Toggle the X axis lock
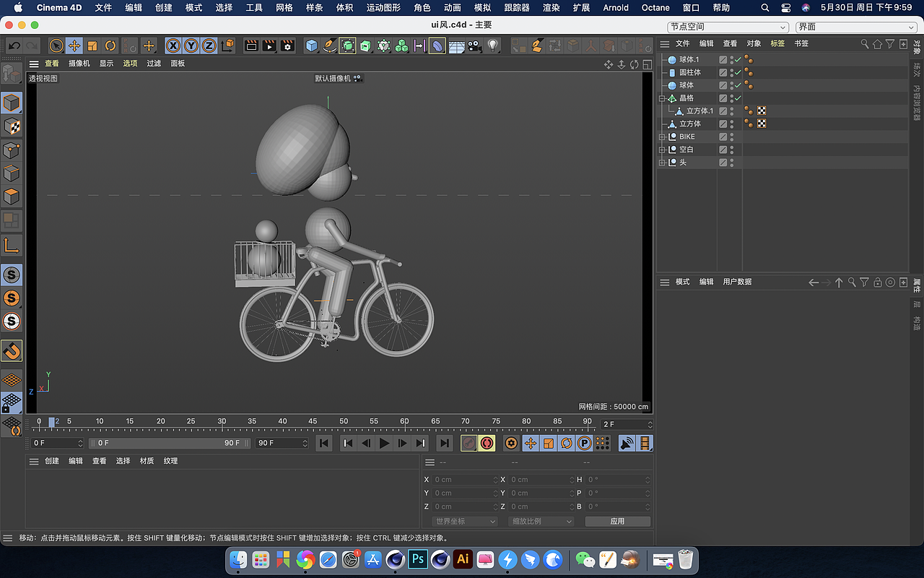 pos(173,46)
